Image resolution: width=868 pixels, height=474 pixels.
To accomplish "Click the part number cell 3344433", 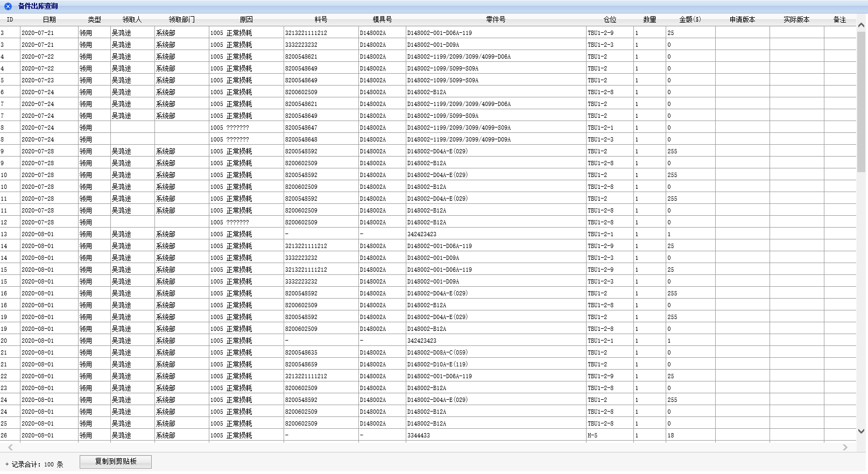I will tap(419, 435).
